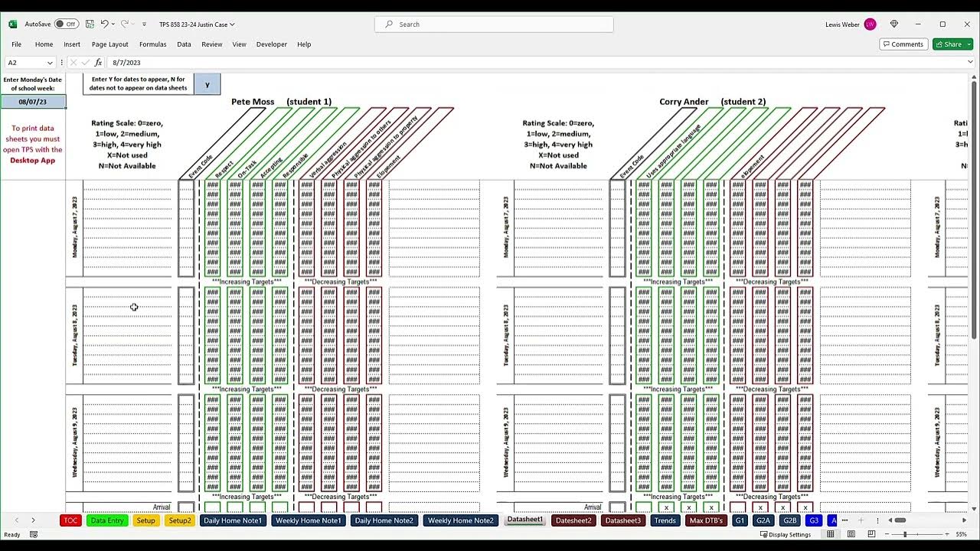Click the Corry Ander student name

click(684, 102)
